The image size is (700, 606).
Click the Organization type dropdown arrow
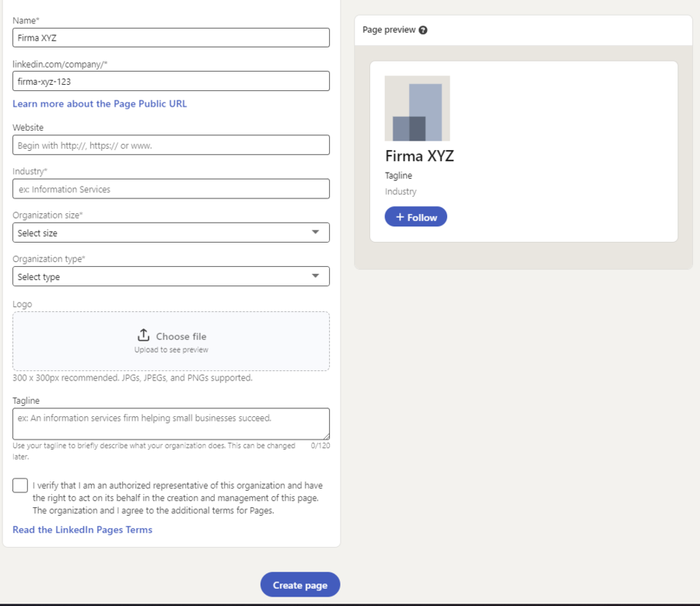pos(315,276)
